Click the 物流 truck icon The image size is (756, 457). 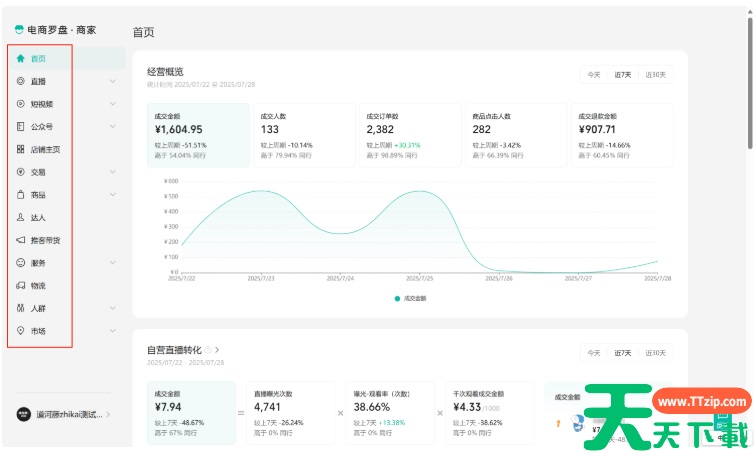coord(21,285)
